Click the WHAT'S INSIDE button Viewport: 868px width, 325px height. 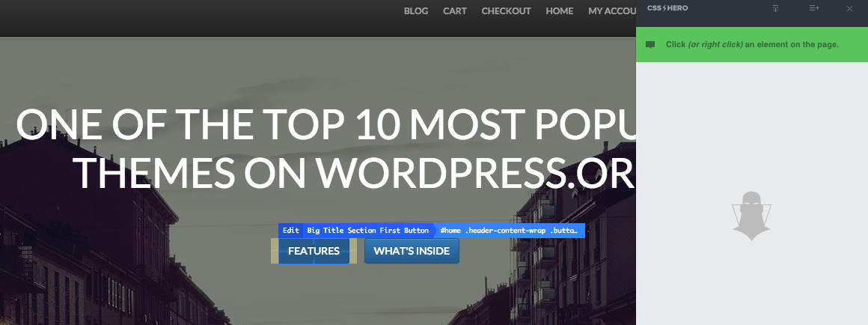click(412, 251)
